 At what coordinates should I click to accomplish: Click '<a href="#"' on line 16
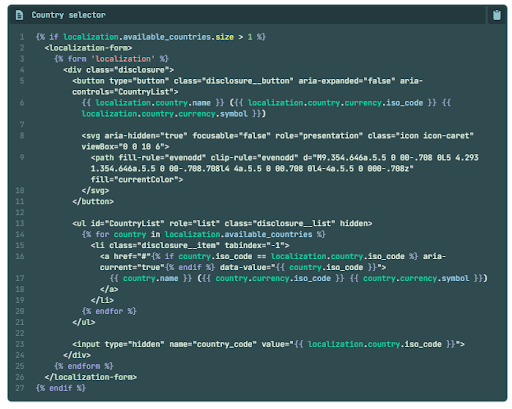pos(125,256)
